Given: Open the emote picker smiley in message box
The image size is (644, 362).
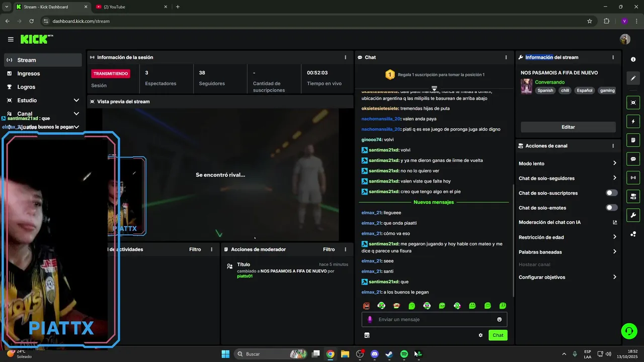Looking at the screenshot, I should 499,319.
